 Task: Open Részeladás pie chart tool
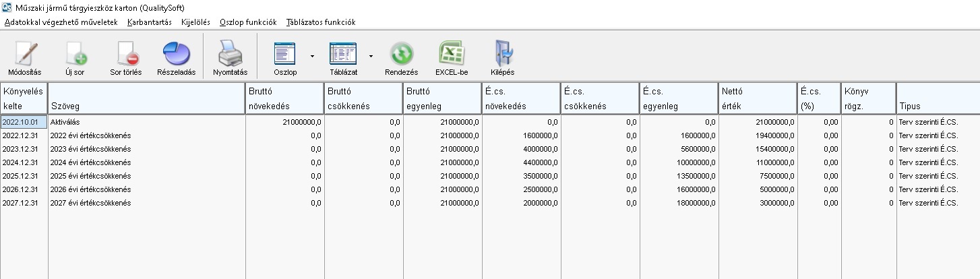(176, 55)
